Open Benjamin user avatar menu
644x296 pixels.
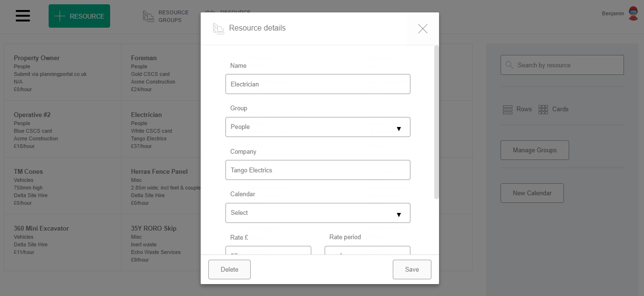[x=633, y=13]
